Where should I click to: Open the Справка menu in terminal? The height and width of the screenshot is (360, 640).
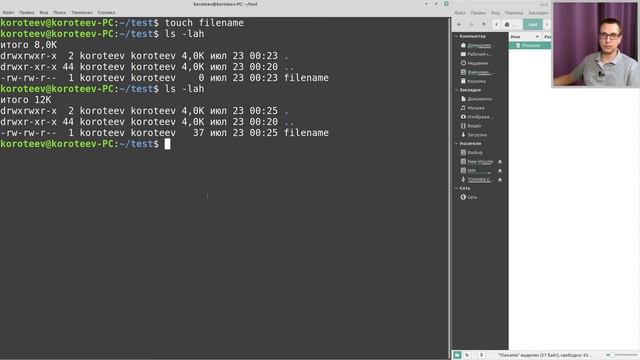point(106,13)
